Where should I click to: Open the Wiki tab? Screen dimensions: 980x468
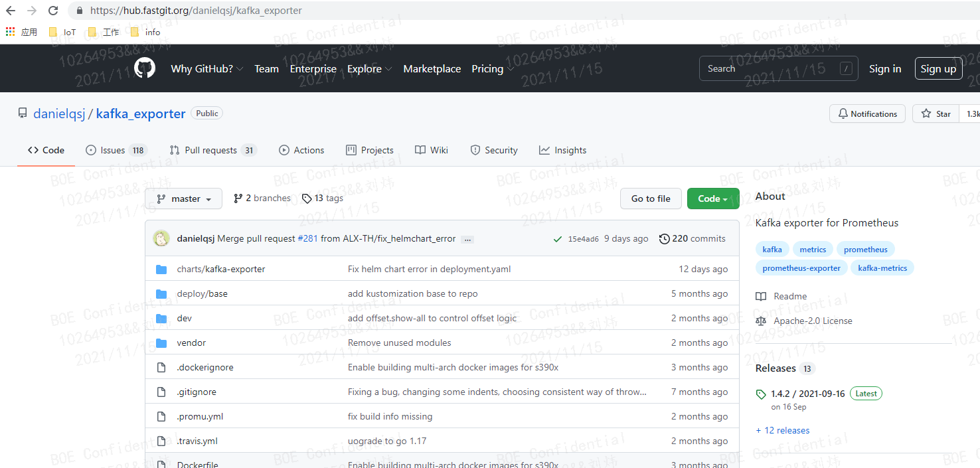tap(432, 150)
